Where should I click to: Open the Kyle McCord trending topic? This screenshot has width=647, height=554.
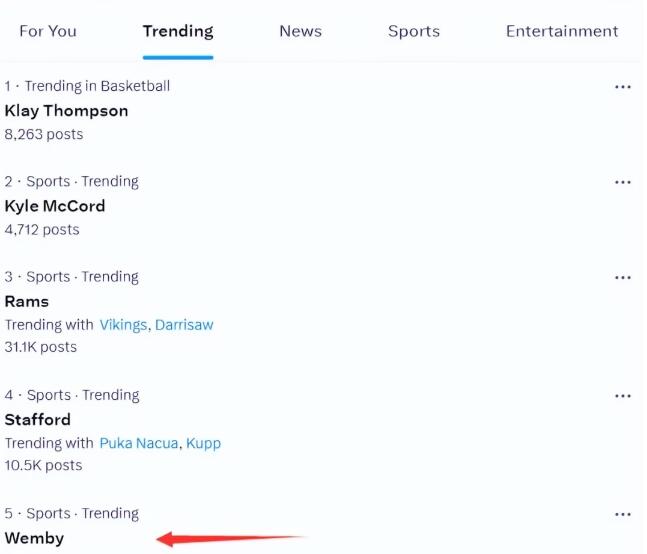[x=55, y=206]
